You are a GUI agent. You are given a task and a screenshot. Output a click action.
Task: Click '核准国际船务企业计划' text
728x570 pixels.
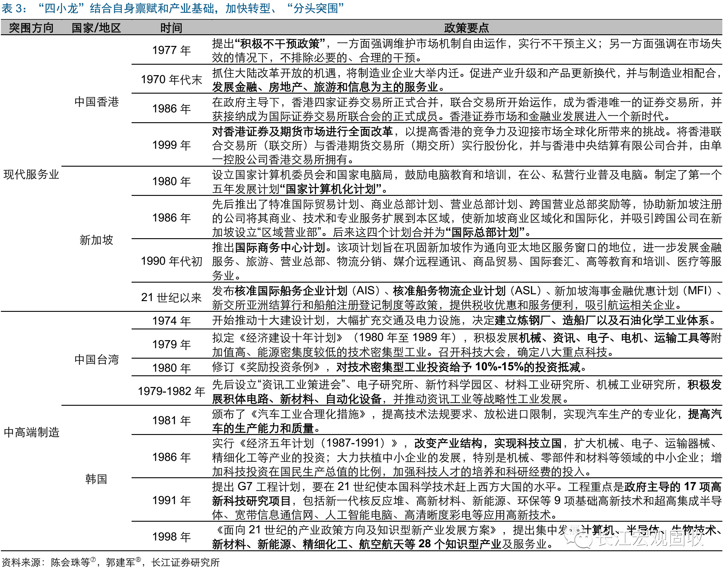(291, 291)
